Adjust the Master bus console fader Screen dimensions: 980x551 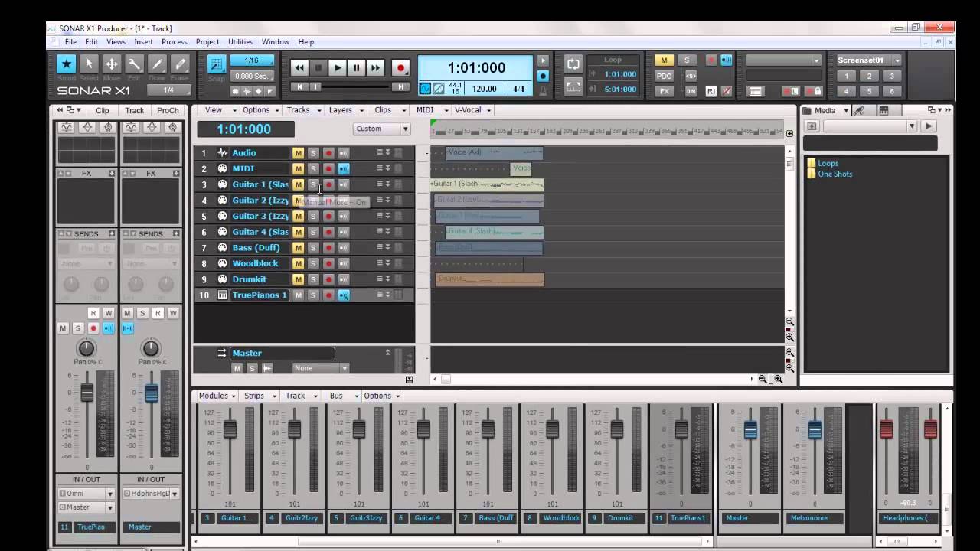[750, 430]
